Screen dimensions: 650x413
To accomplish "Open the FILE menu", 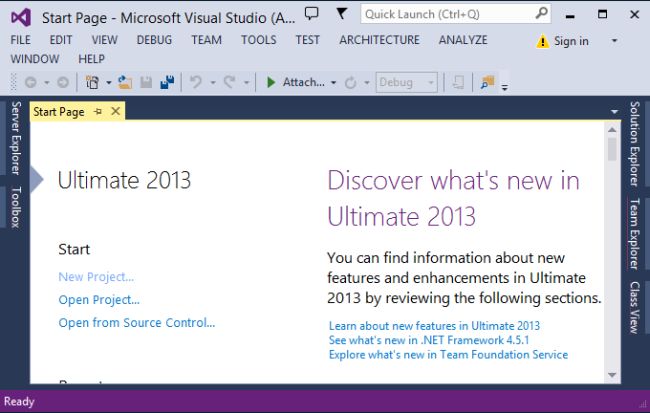I will pyautogui.click(x=20, y=40).
